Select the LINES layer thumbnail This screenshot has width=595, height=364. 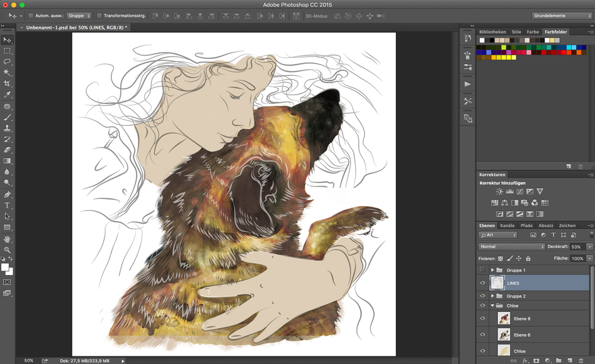[x=497, y=283]
